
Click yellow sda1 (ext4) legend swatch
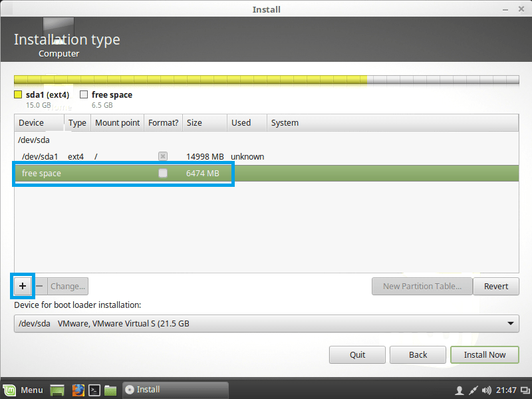tap(18, 94)
